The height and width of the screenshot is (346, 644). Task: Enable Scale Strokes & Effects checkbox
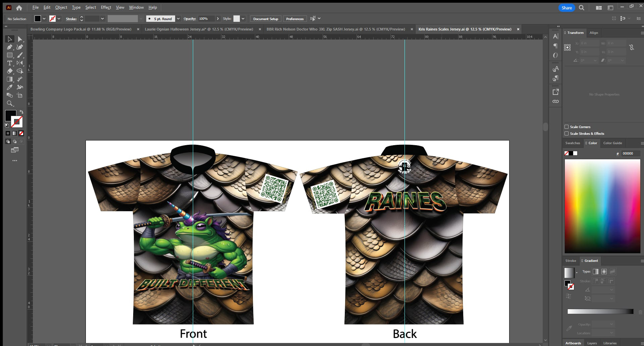tap(567, 133)
